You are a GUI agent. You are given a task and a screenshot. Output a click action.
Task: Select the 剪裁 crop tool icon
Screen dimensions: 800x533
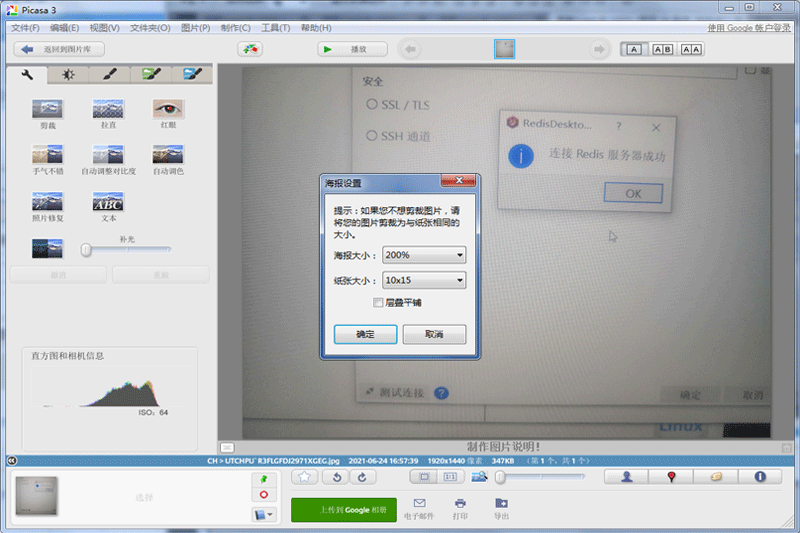click(47, 109)
